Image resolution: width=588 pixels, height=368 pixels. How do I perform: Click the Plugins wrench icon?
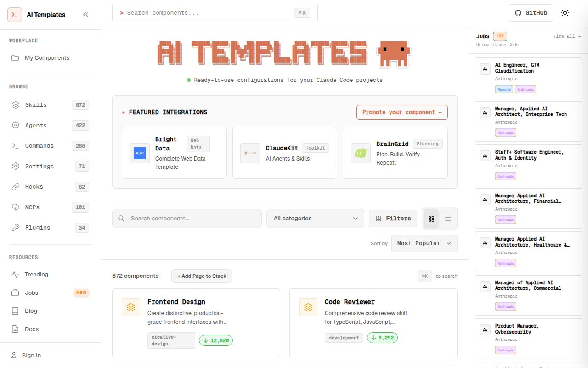pyautogui.click(x=16, y=228)
